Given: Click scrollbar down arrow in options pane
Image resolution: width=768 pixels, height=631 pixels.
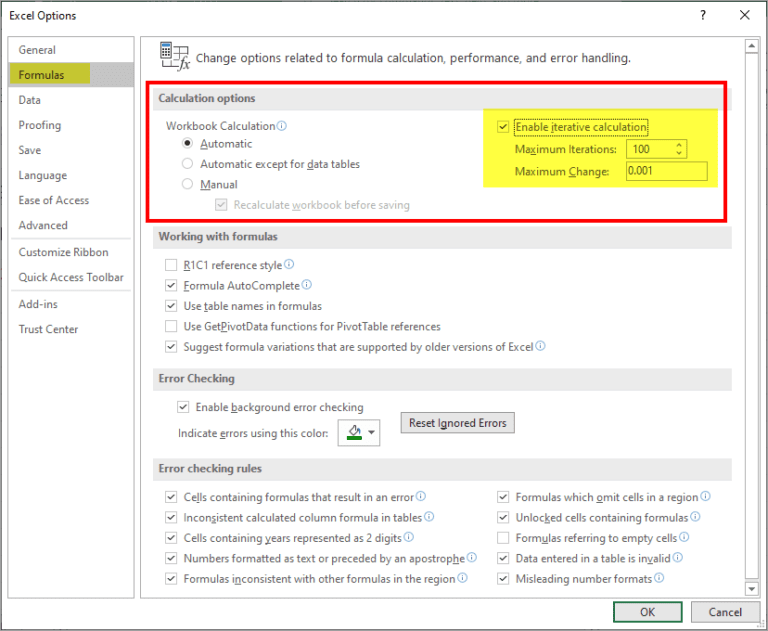Looking at the screenshot, I should coord(751,588).
